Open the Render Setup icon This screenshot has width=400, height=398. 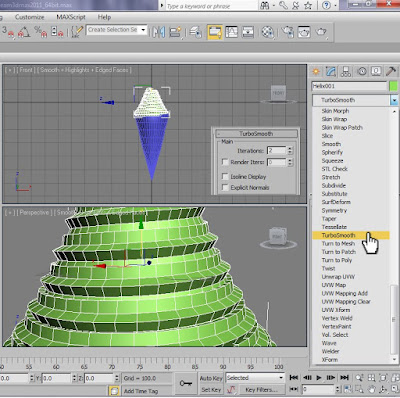click(x=287, y=32)
